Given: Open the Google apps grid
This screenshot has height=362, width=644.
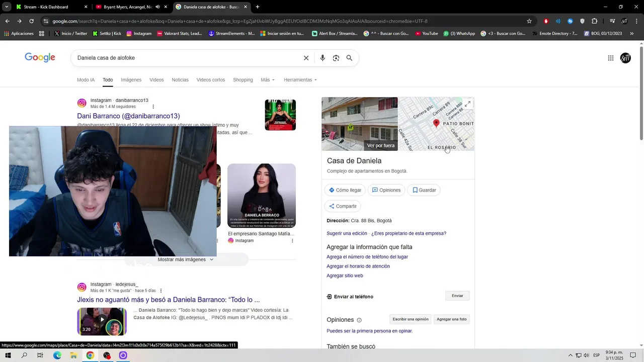Looking at the screenshot, I should (x=611, y=58).
